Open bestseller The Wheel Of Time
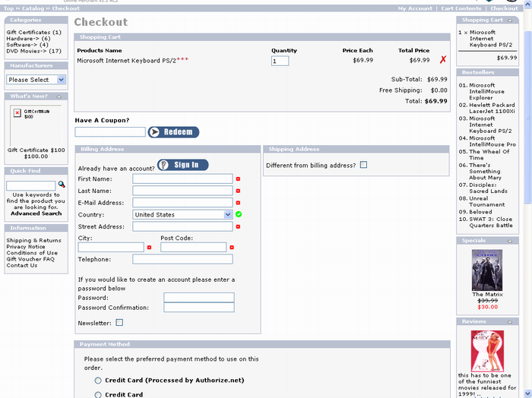This screenshot has height=398, width=532. pyautogui.click(x=489, y=155)
